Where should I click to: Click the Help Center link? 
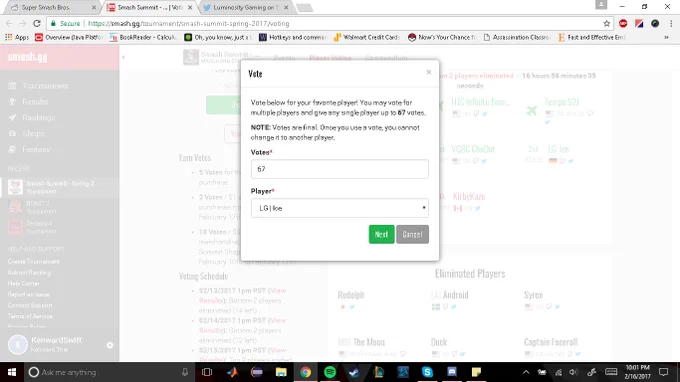pos(23,283)
